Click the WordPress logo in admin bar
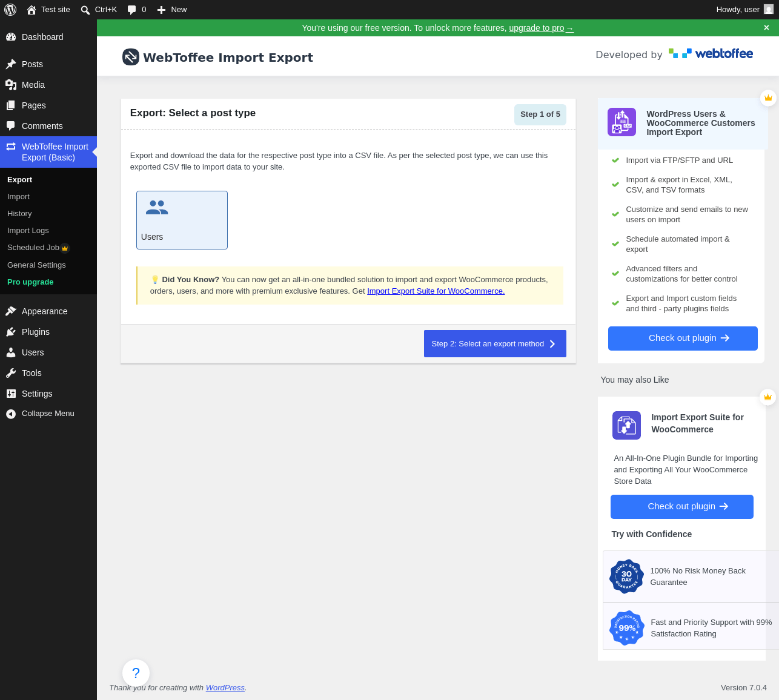Image resolution: width=779 pixels, height=700 pixels. pos(10,10)
